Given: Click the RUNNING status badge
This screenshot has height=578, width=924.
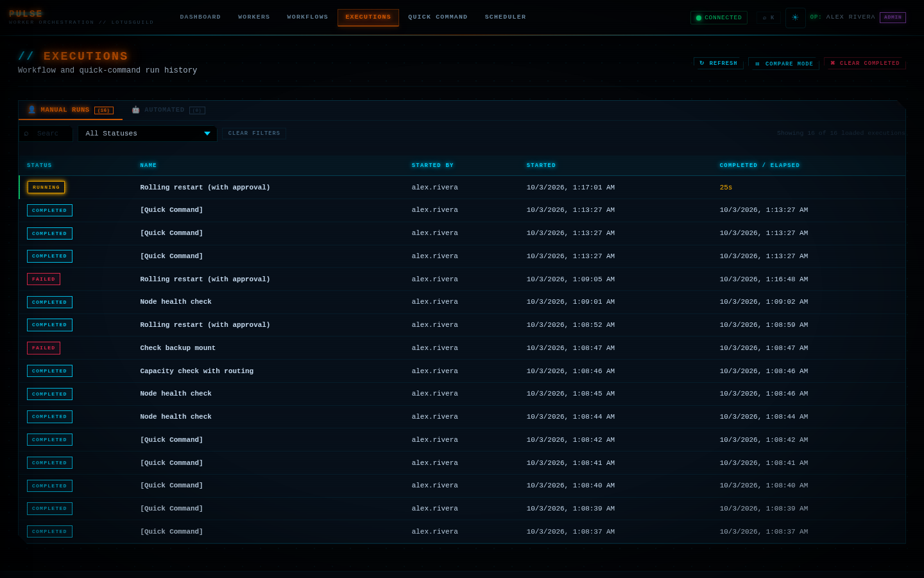Looking at the screenshot, I should 46,188.
